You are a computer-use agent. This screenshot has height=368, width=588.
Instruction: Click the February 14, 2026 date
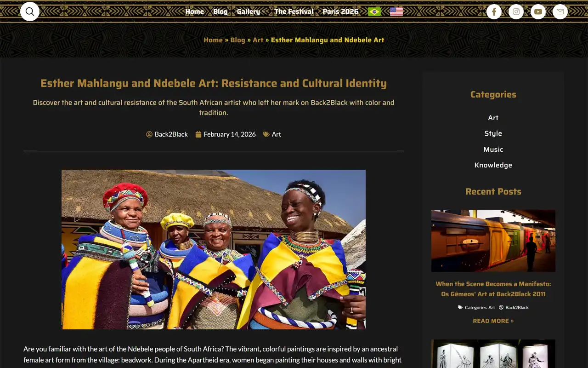[230, 134]
